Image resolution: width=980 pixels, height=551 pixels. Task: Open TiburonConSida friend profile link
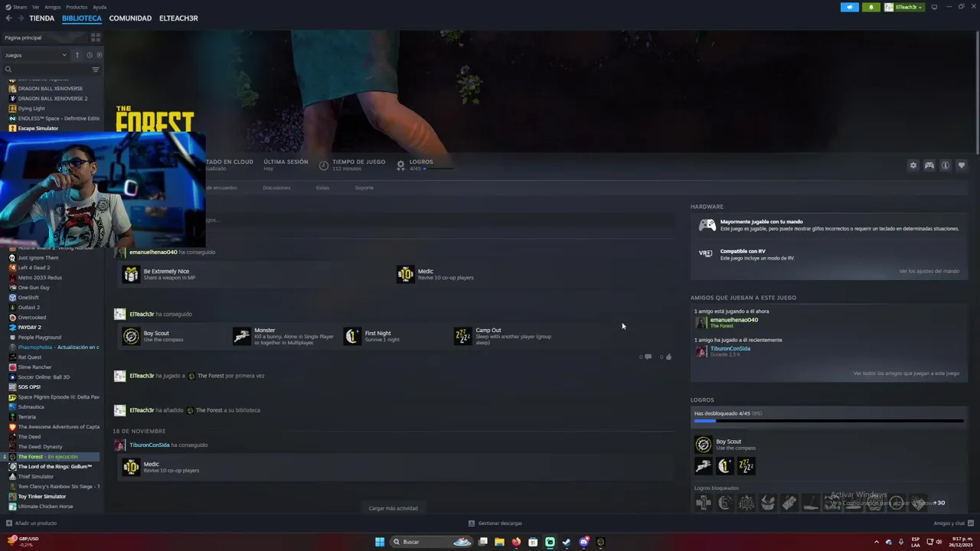(x=730, y=348)
